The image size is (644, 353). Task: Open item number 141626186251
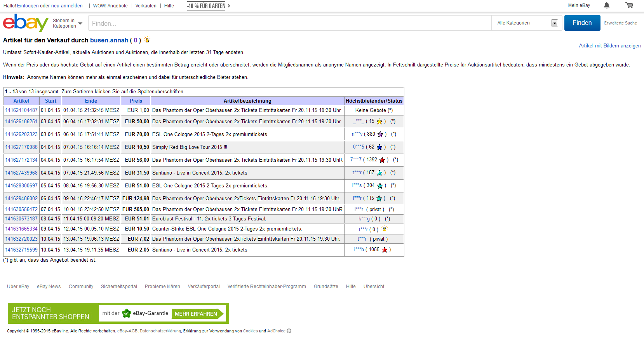pyautogui.click(x=21, y=122)
